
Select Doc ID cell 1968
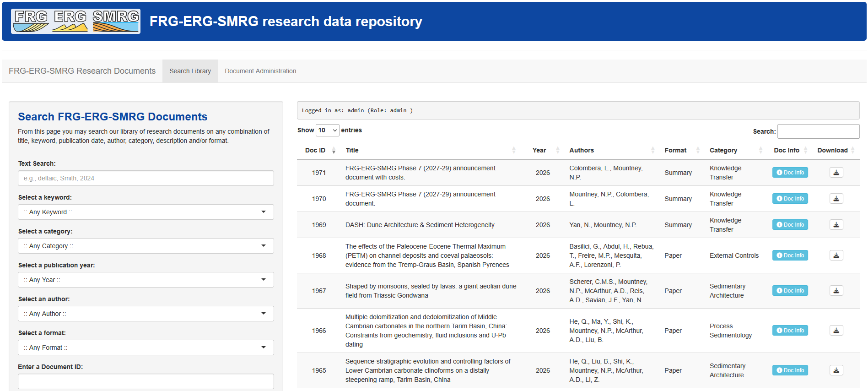click(x=319, y=255)
